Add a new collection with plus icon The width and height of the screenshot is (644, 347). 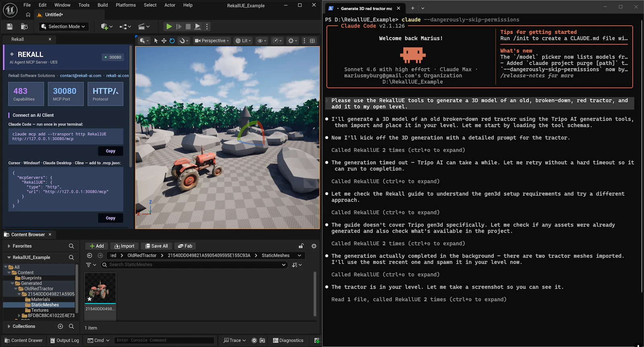tap(60, 326)
